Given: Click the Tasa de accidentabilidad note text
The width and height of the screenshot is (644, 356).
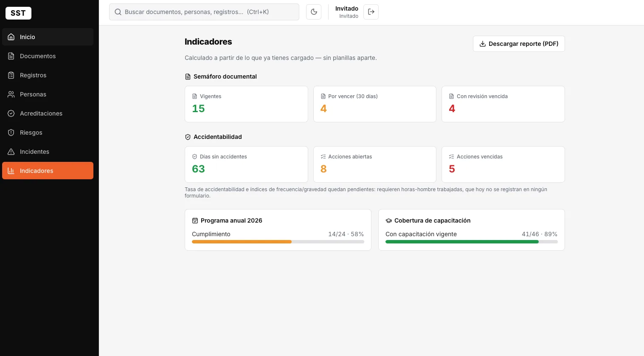Looking at the screenshot, I should click(366, 192).
